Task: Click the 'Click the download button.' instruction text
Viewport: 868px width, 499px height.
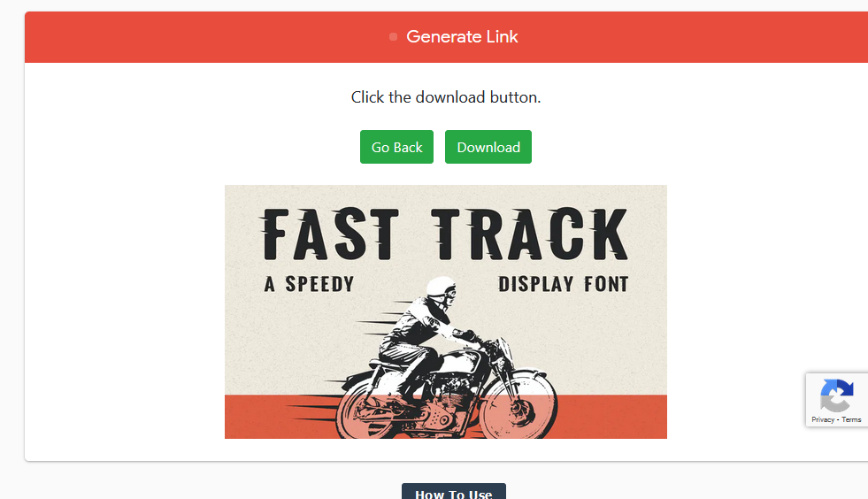Action: point(446,97)
